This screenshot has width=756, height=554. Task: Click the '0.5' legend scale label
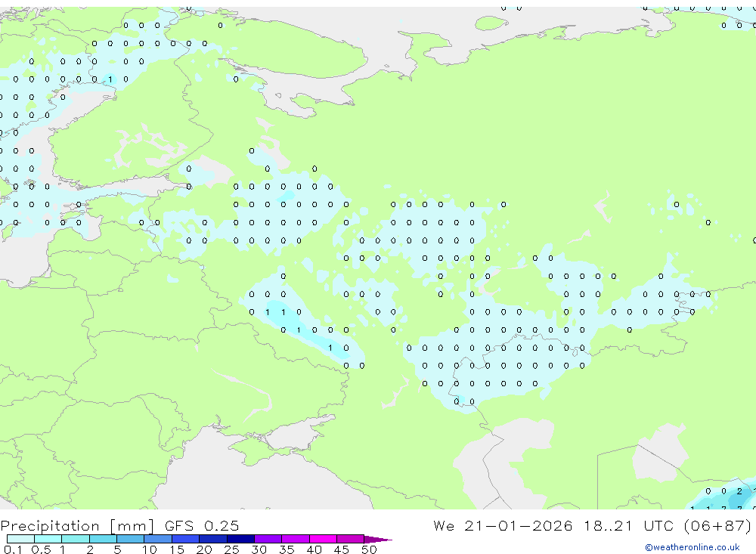pos(41,549)
